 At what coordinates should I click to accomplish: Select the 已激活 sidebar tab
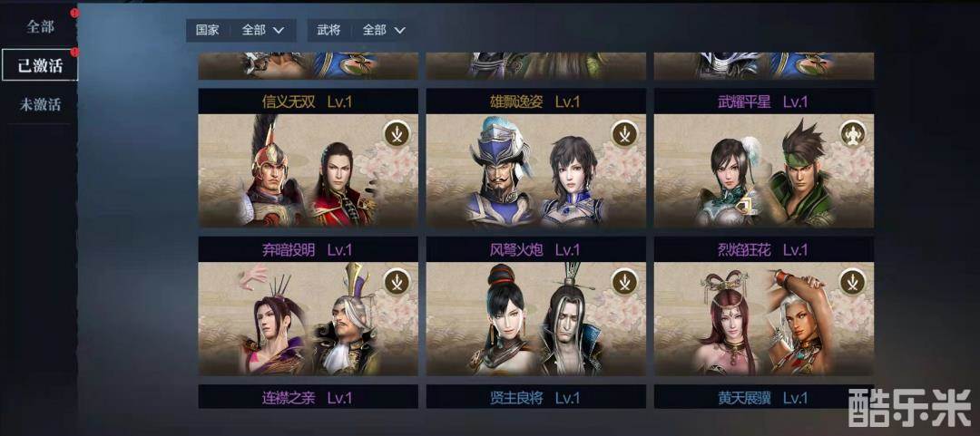40,65
